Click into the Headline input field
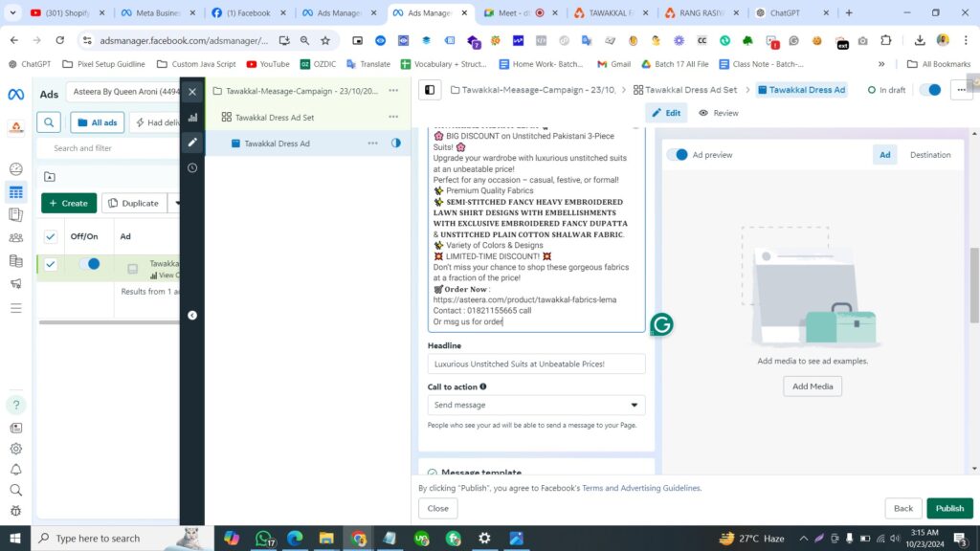Image resolution: width=980 pixels, height=551 pixels. click(x=536, y=364)
